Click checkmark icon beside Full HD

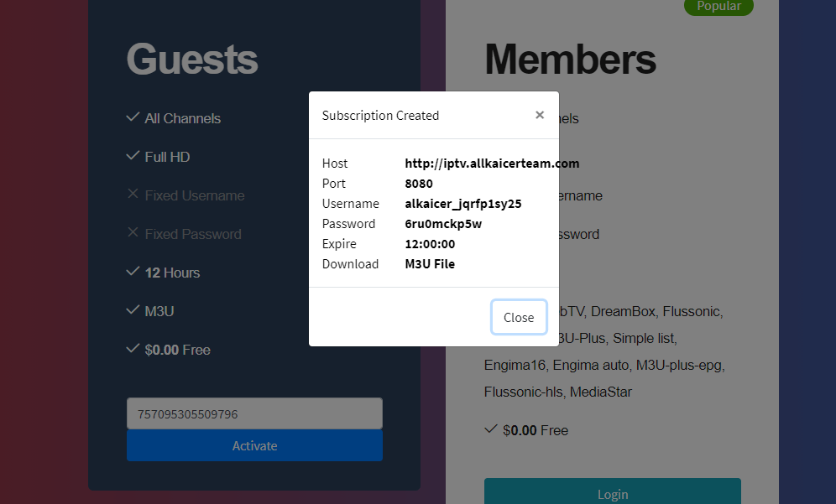(133, 156)
